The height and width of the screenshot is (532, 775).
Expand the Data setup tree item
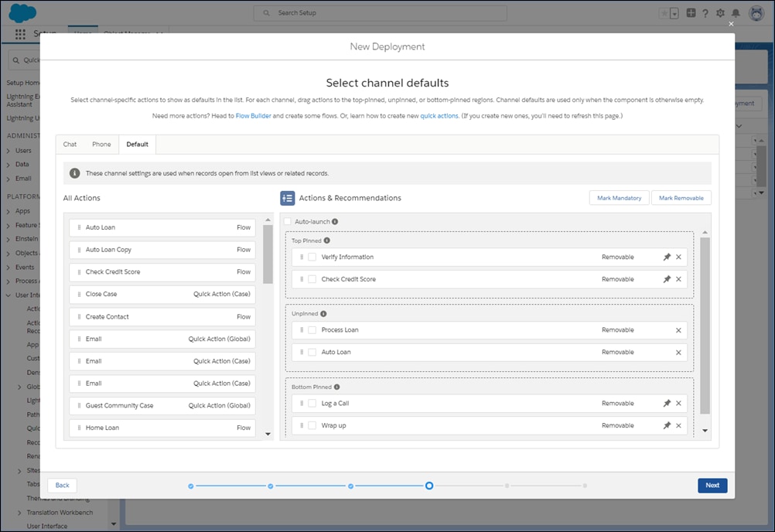click(8, 165)
